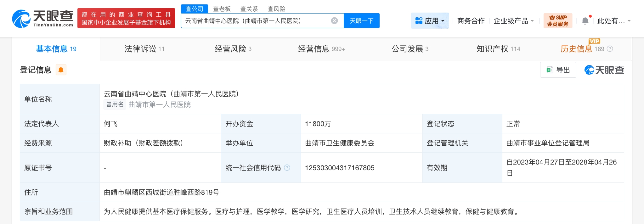Open the SVIP 会员服务 badge
Image resolution: width=644 pixels, height=224 pixels.
pos(558,21)
